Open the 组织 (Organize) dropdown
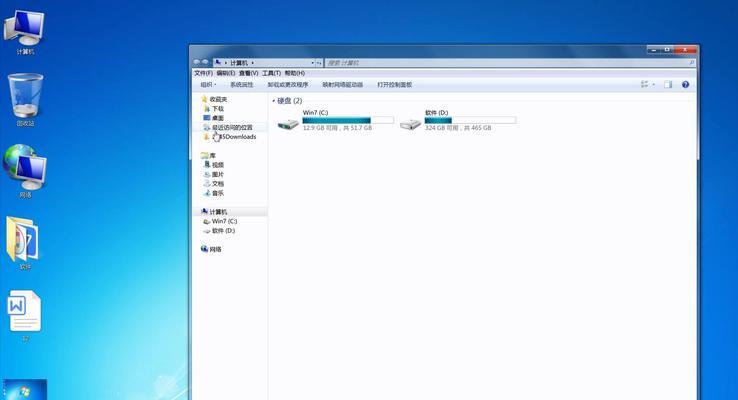The image size is (738, 400). click(x=208, y=85)
